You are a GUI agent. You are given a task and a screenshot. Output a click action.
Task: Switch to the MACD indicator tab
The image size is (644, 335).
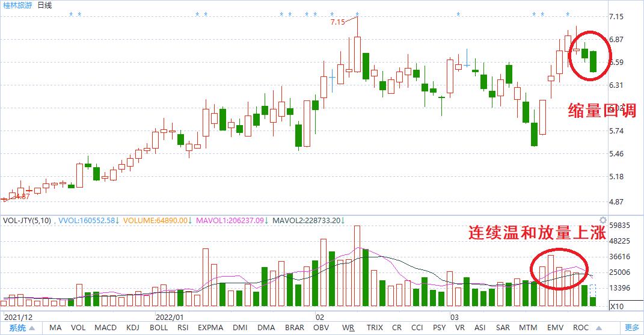[106, 328]
